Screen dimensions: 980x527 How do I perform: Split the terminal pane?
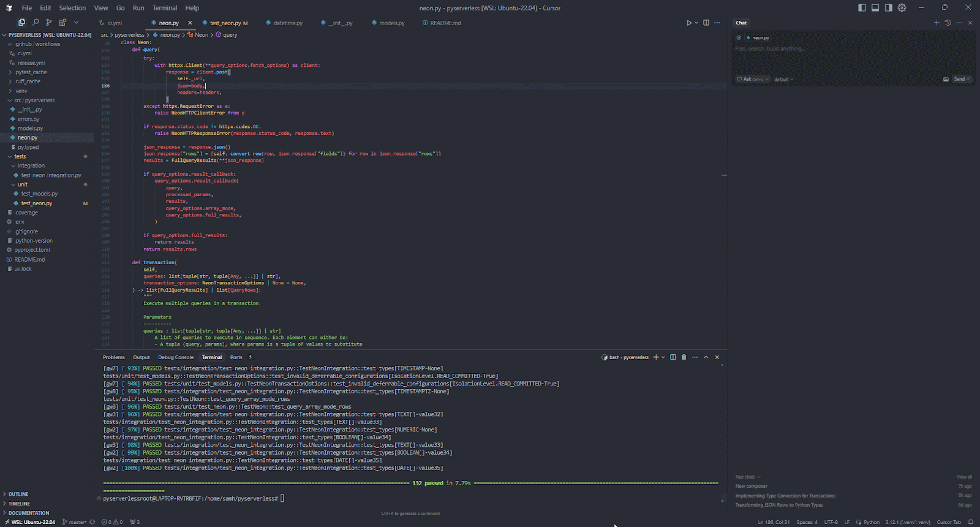(673, 357)
